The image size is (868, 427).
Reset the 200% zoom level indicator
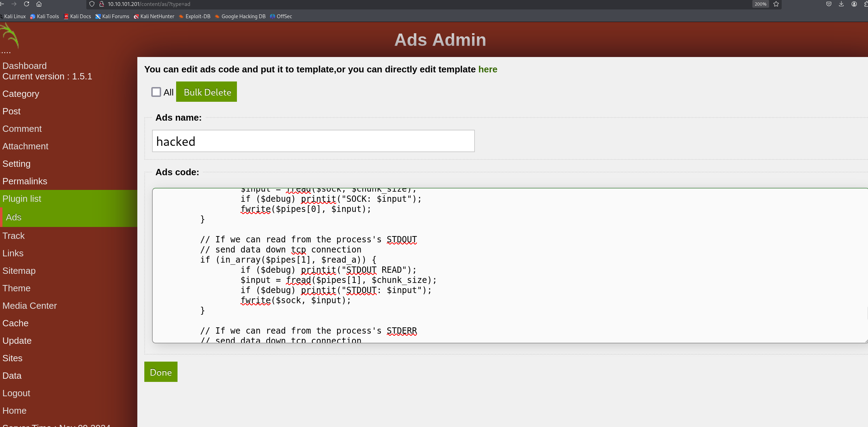pyautogui.click(x=760, y=4)
